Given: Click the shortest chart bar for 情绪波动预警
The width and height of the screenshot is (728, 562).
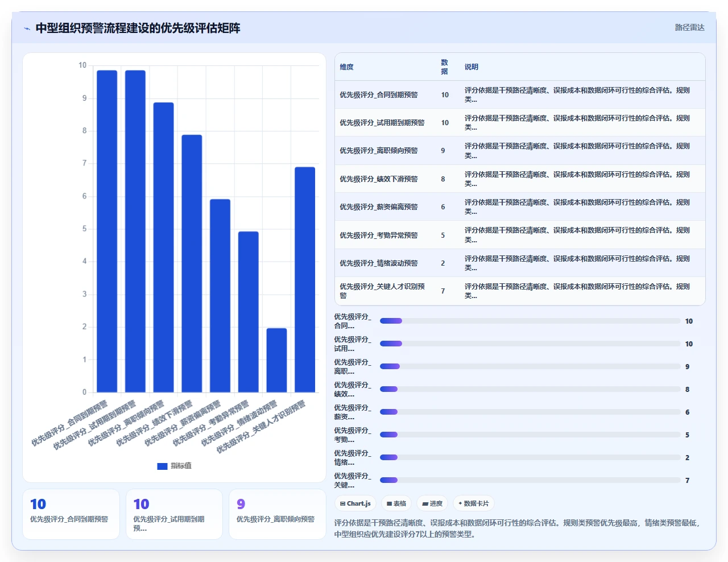Looking at the screenshot, I should point(276,360).
